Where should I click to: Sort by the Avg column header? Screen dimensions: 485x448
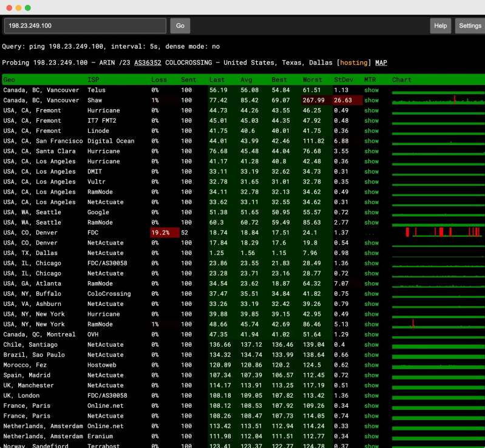coord(246,80)
